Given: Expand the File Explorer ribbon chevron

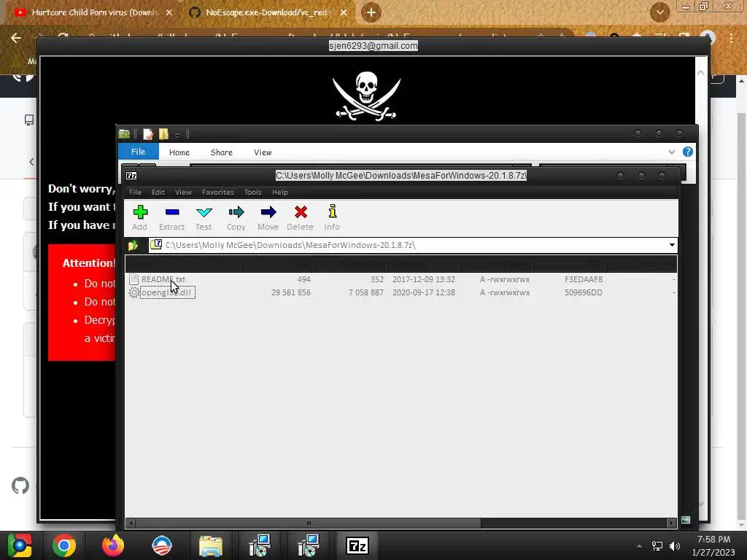Looking at the screenshot, I should [x=671, y=152].
